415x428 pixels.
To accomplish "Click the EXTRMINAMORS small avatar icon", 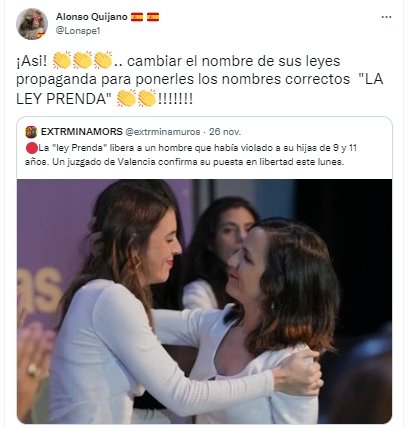I will [x=31, y=132].
